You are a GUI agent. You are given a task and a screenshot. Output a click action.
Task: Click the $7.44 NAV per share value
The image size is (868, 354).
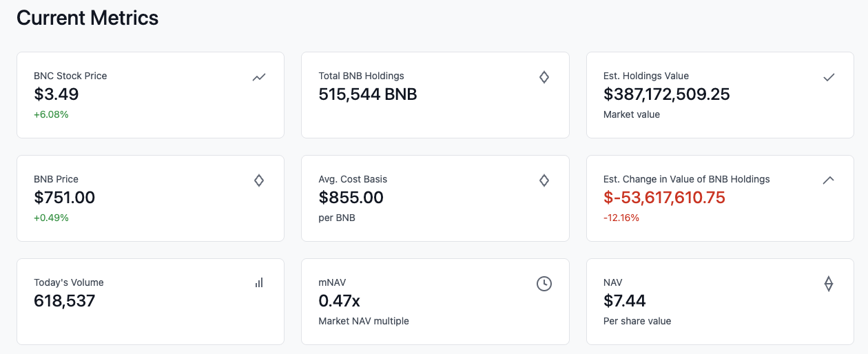(x=625, y=301)
